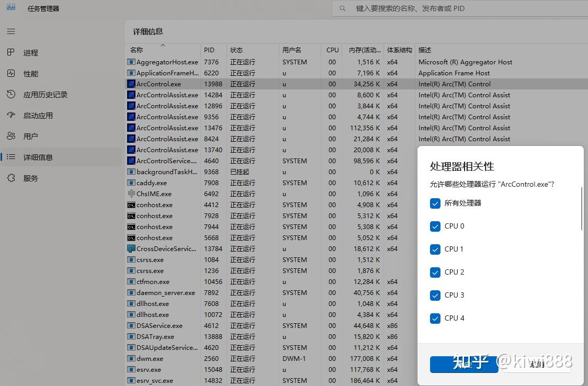This screenshot has width=588, height=386.
Task: Sort by the 状态 column header
Action: click(x=253, y=50)
